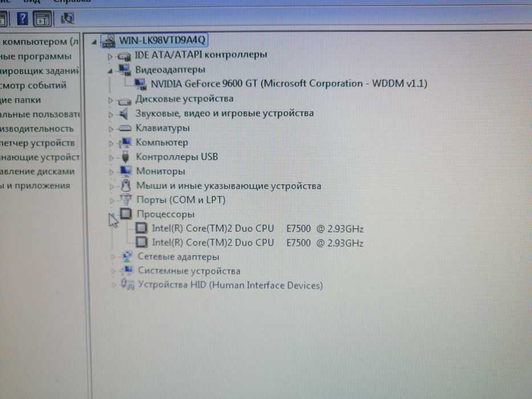Click 'Устройства HID (Human Interface Devices)' text

(x=230, y=285)
